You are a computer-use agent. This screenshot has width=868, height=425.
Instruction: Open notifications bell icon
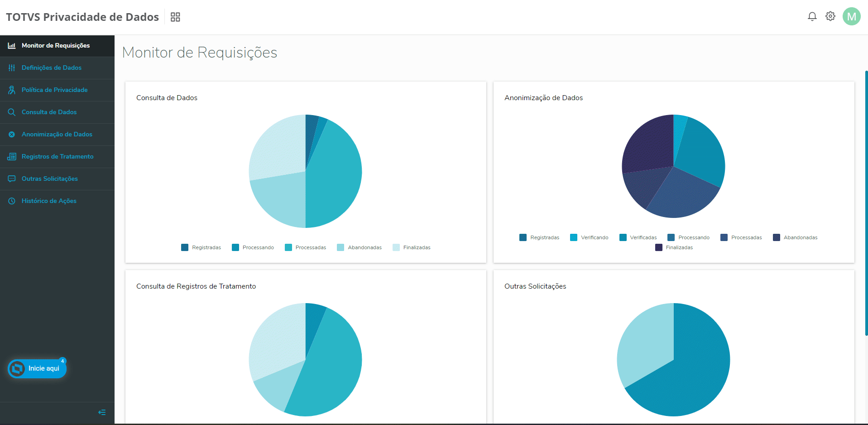[x=812, y=16]
